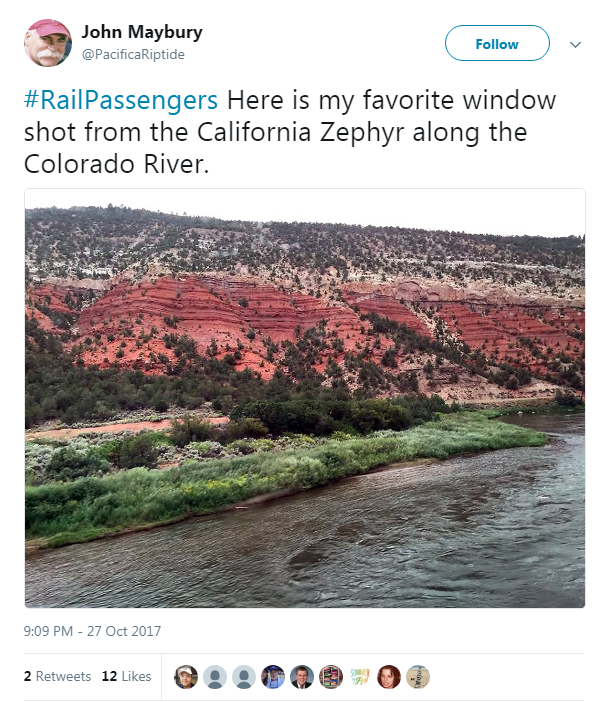
Task: Open the @PacificaRiptide handle link
Action: click(133, 54)
